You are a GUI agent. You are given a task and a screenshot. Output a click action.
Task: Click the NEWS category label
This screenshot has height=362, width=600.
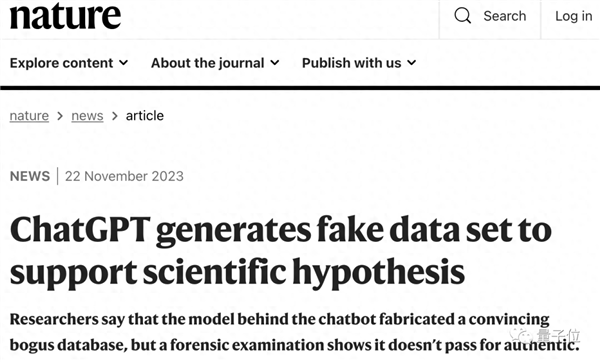(30, 176)
